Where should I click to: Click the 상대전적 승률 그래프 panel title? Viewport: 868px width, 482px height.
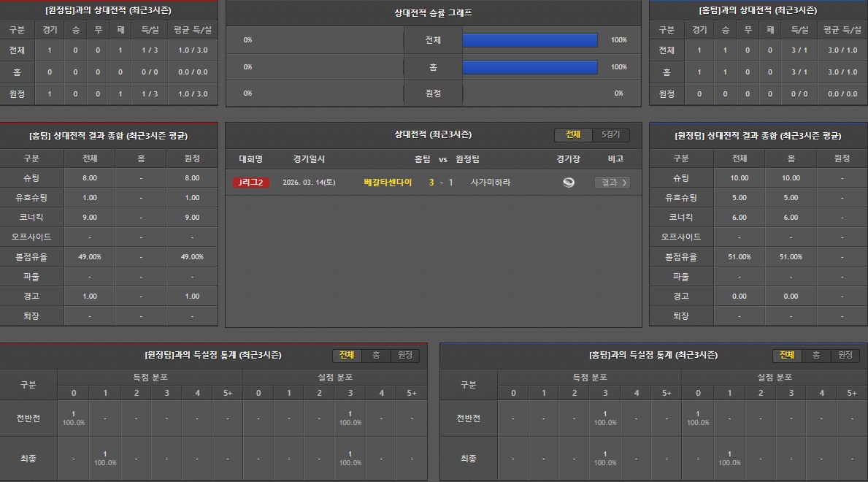point(433,12)
